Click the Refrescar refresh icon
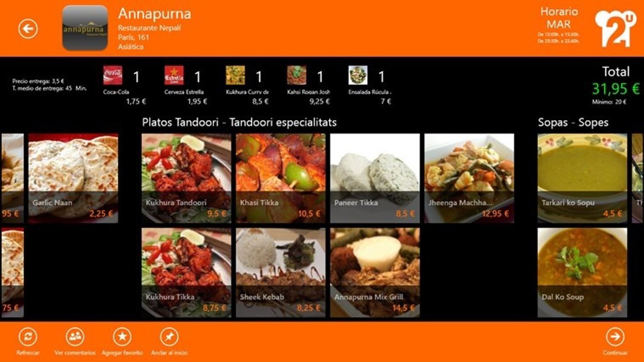This screenshot has width=644, height=362. click(x=28, y=337)
